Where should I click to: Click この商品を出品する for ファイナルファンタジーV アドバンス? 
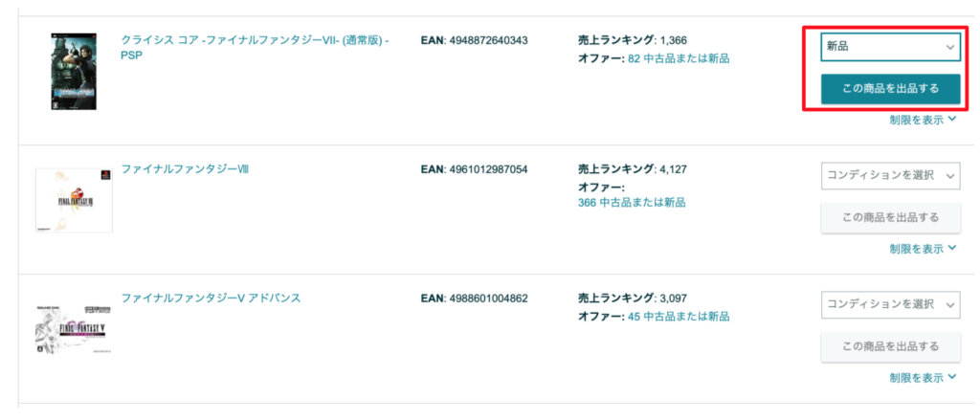[x=890, y=346]
